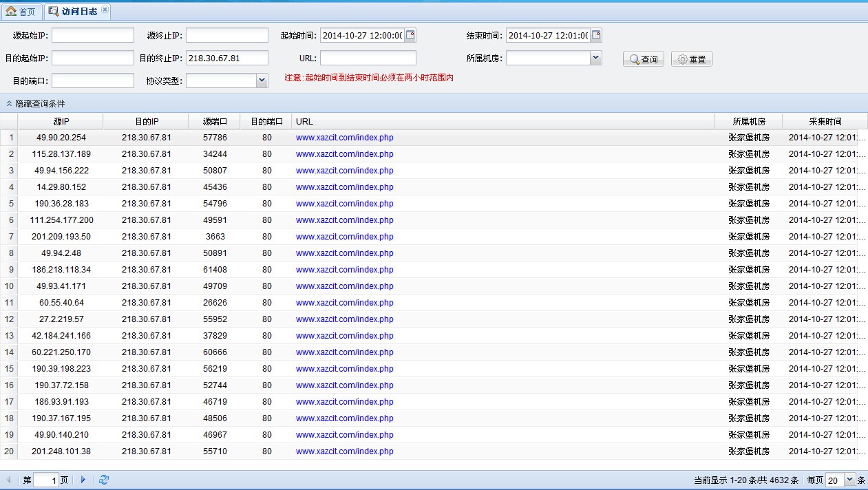This screenshot has width=868, height=490.
Task: Open the end time calendar picker
Action: pos(596,35)
